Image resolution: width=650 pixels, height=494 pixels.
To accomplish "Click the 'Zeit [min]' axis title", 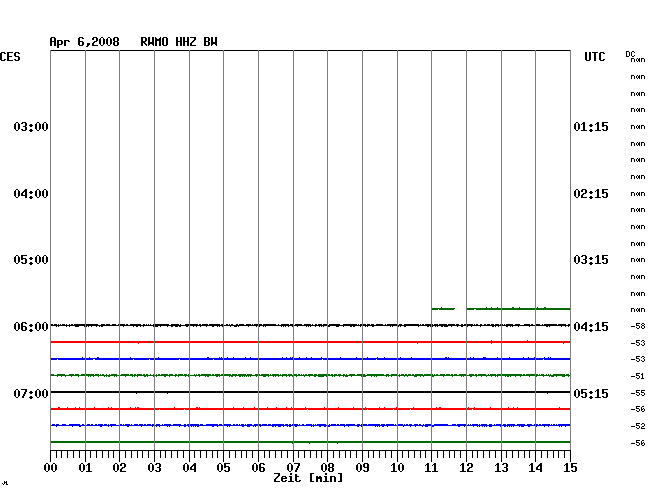I will pyautogui.click(x=308, y=478).
